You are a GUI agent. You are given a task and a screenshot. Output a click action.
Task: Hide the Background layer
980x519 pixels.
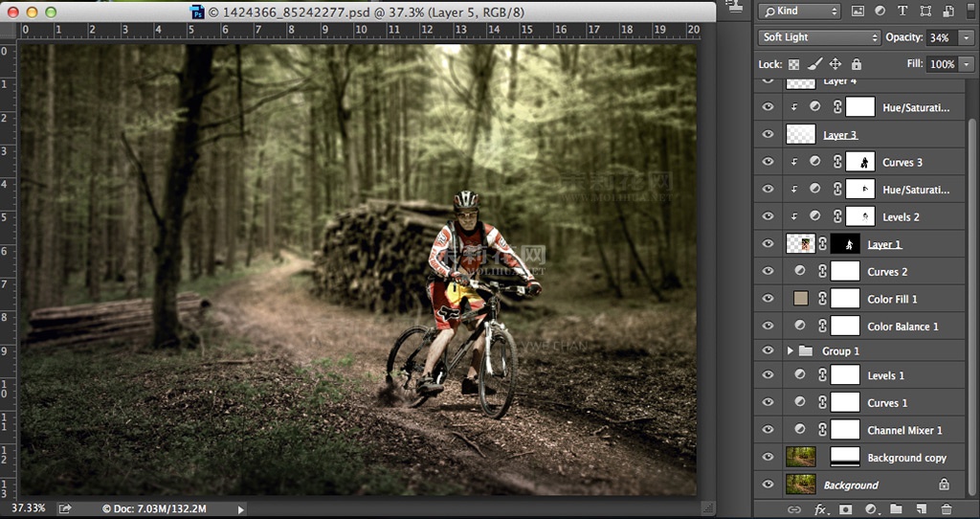768,484
